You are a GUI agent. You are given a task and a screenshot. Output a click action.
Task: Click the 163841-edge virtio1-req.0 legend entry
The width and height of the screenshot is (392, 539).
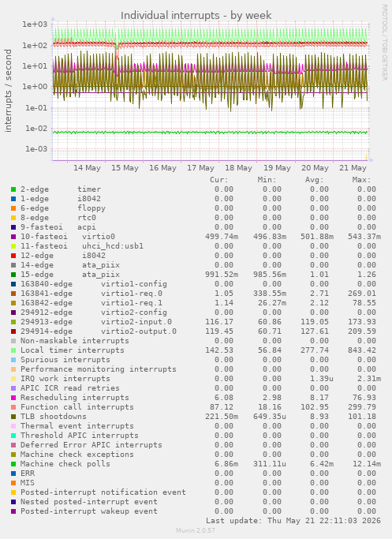tap(91, 294)
